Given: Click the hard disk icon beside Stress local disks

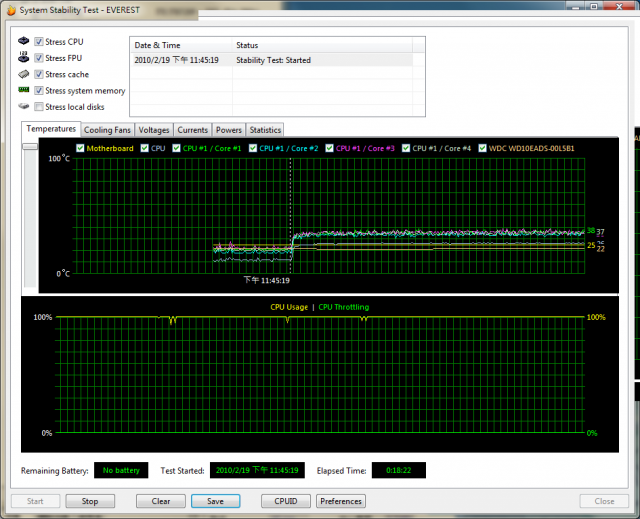Looking at the screenshot, I should point(24,106).
